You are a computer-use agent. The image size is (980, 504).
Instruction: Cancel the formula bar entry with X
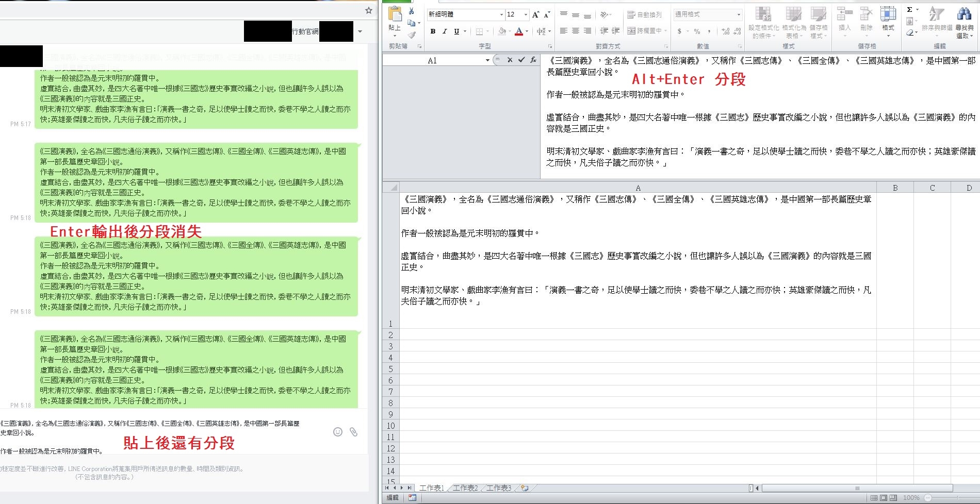(x=510, y=60)
